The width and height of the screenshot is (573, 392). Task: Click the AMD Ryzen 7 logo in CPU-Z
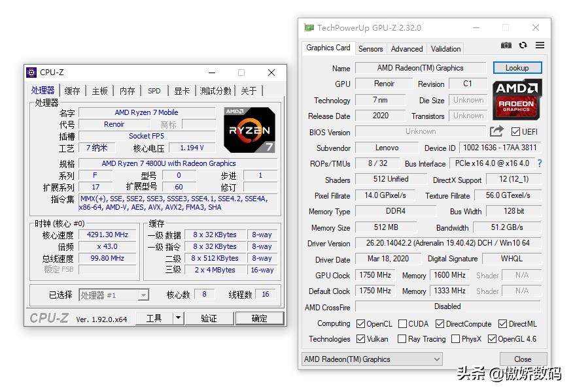(248, 129)
